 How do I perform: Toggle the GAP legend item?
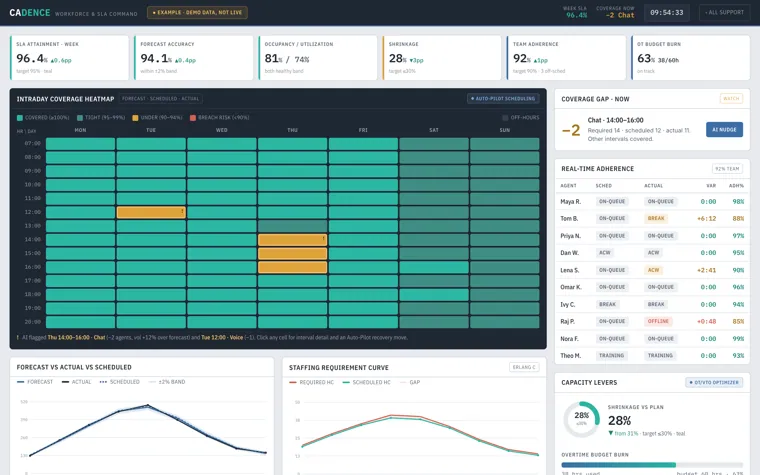point(410,382)
